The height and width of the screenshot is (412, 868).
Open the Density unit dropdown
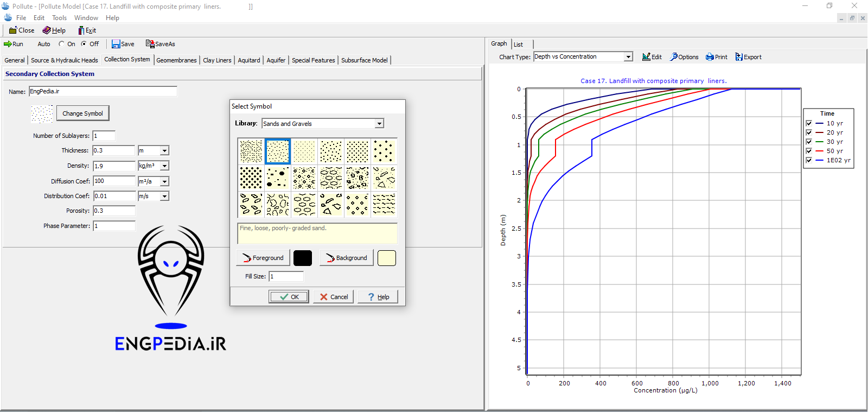164,166
